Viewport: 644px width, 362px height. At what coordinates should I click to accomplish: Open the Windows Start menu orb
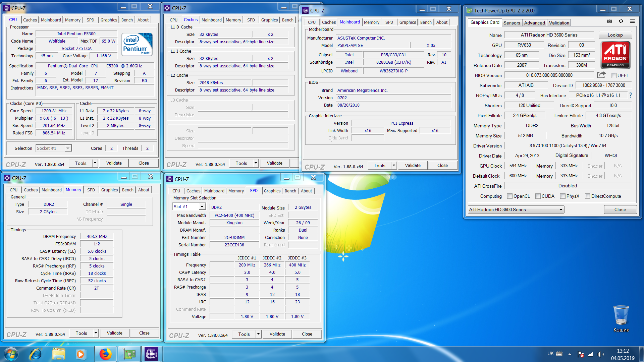point(11,354)
